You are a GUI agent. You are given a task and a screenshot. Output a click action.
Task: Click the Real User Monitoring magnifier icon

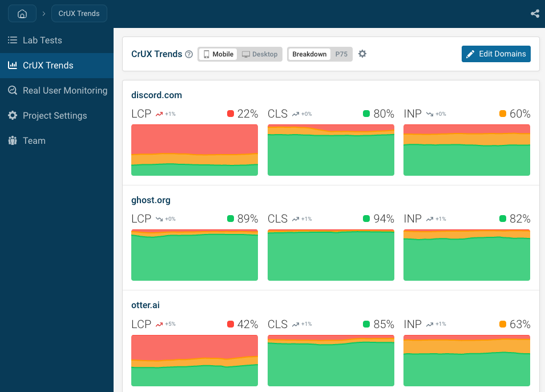pyautogui.click(x=13, y=90)
